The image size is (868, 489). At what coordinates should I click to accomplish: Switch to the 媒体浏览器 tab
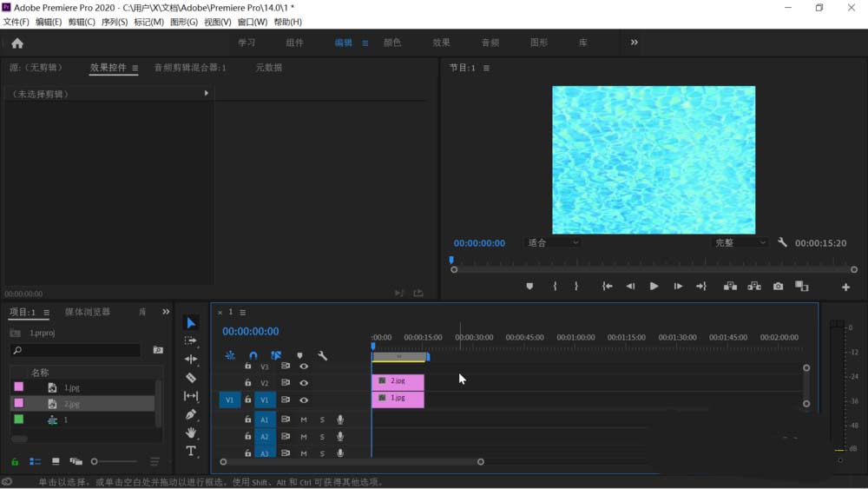pos(88,312)
